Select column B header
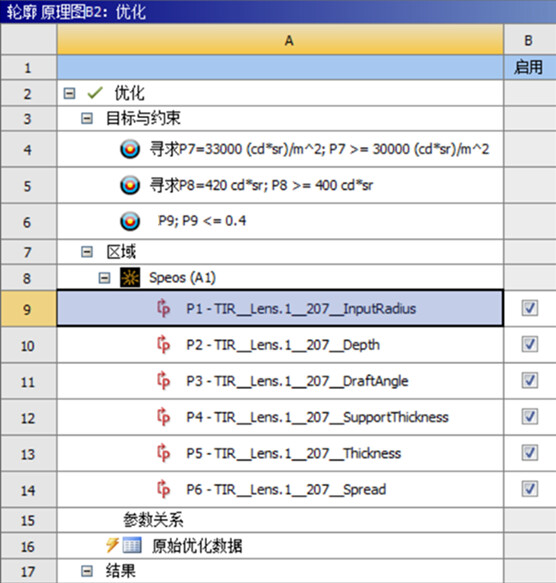The height and width of the screenshot is (583, 556). 530,40
